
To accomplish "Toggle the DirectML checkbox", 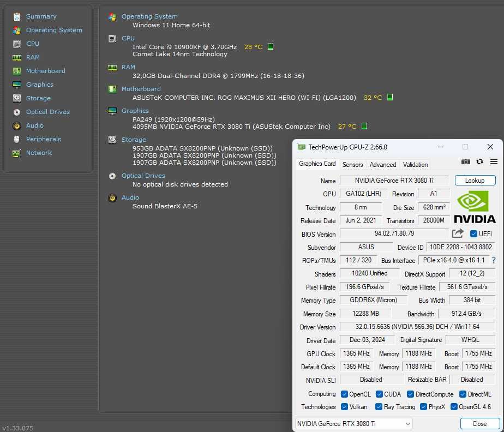I will tap(463, 394).
